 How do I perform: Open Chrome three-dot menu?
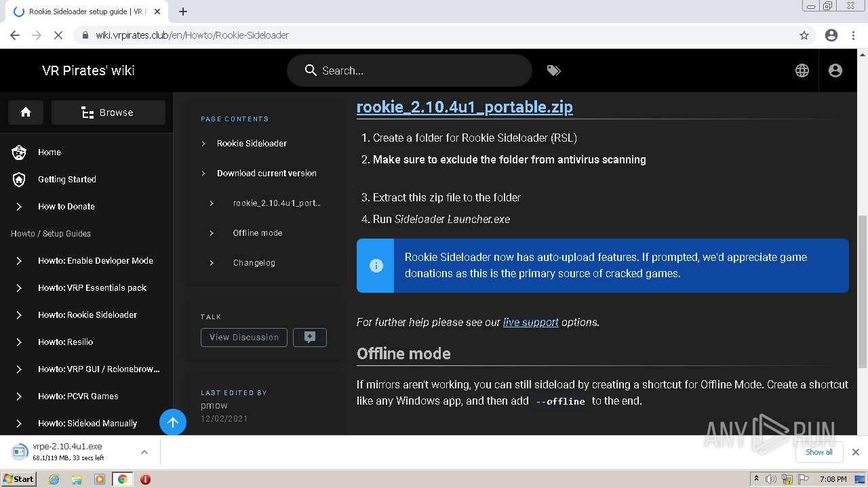853,35
